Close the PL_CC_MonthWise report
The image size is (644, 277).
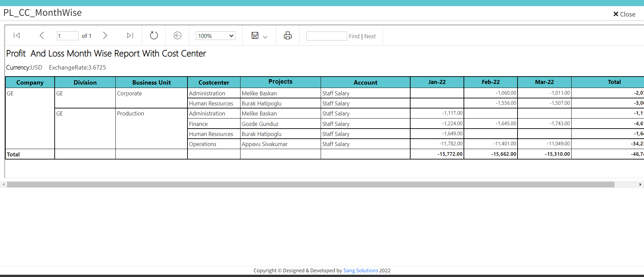pyautogui.click(x=624, y=14)
